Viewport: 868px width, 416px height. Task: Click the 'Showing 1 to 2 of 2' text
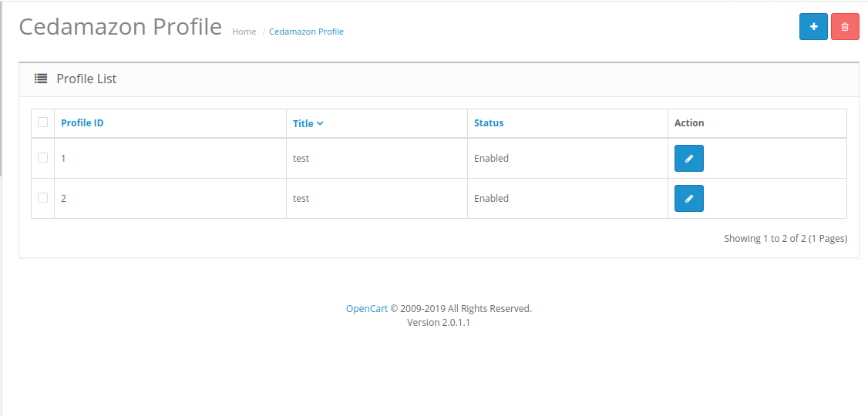pos(785,239)
